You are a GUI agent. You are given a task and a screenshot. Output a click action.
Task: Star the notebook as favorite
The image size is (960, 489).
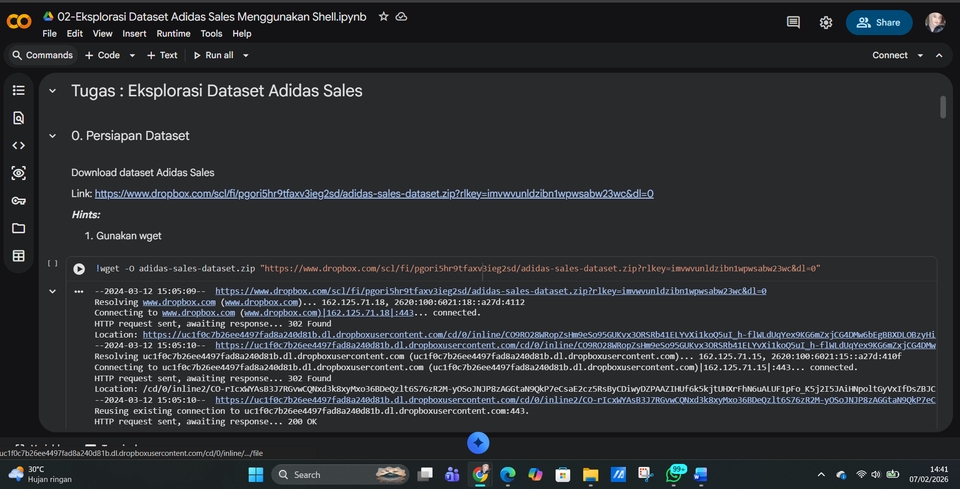(383, 17)
